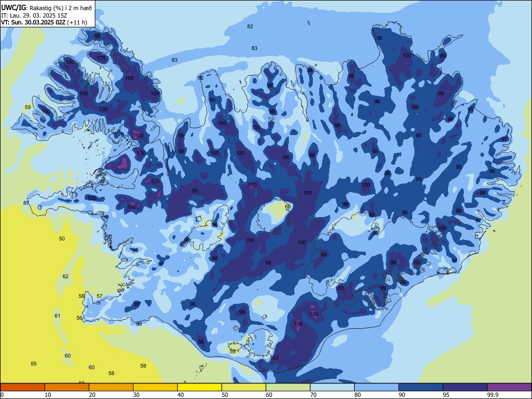Click the '30' legend tick label
The width and height of the screenshot is (532, 399).
pos(136,395)
